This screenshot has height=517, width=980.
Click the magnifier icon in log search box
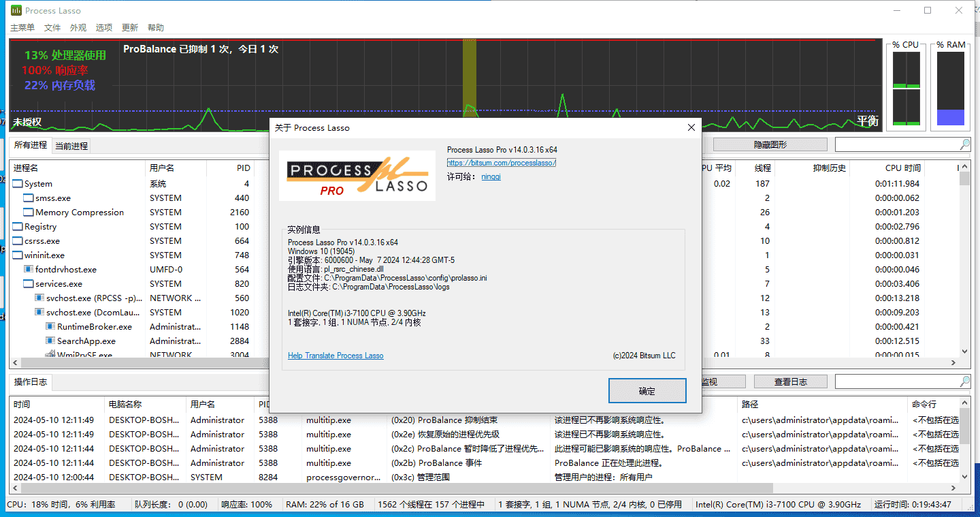(964, 381)
